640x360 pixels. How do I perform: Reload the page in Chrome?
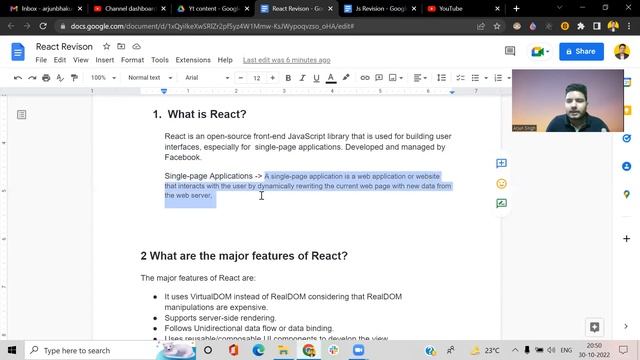pos(43,26)
